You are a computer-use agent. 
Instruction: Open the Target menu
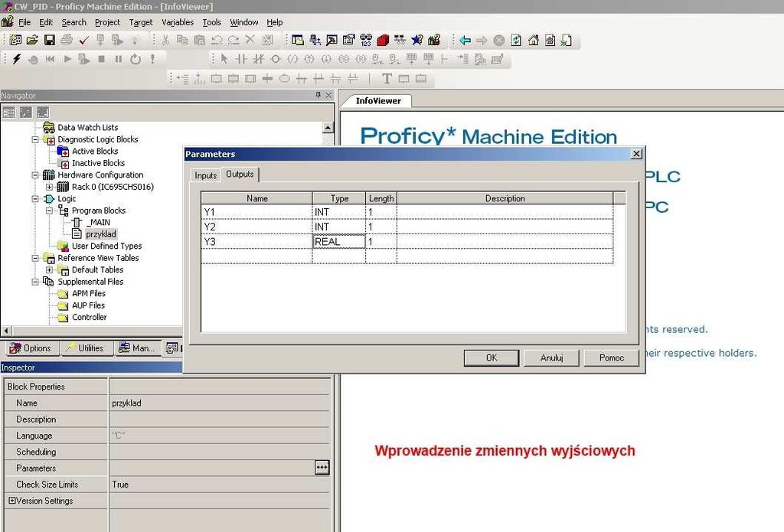(x=141, y=22)
